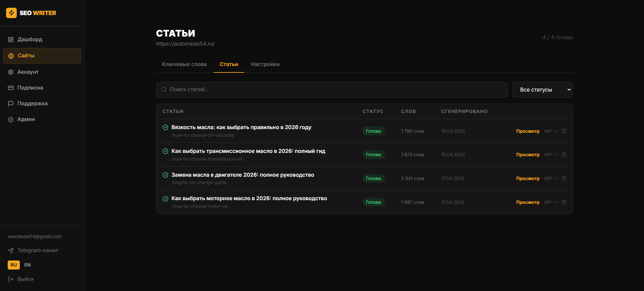644x291 pixels.
Task: Delete the transmission oil article via trash icon
Action: (x=564, y=155)
